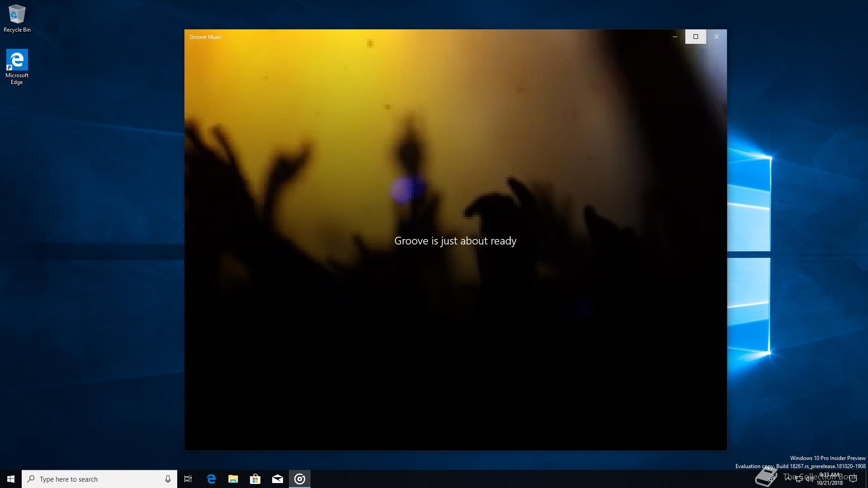Viewport: 868px width, 488px height.
Task: Launch Edge from the taskbar
Action: [211, 479]
